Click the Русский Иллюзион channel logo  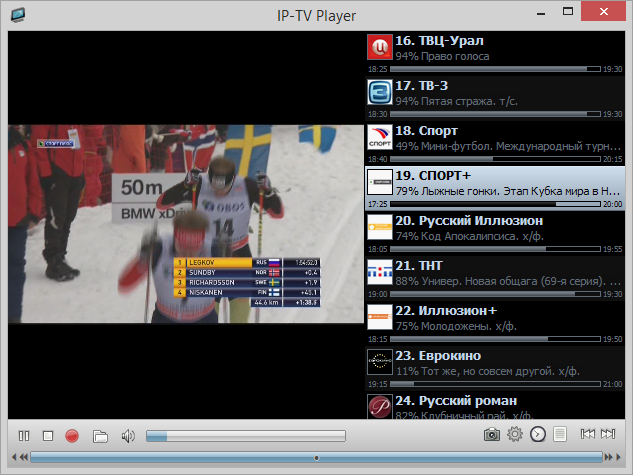[380, 227]
